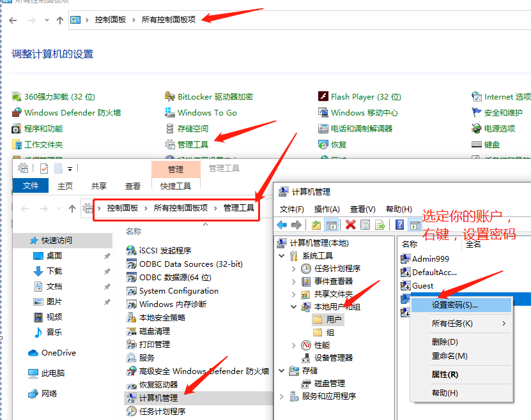Open the 文件 tab in Explorer ribbon
531x420 pixels.
coord(31,186)
